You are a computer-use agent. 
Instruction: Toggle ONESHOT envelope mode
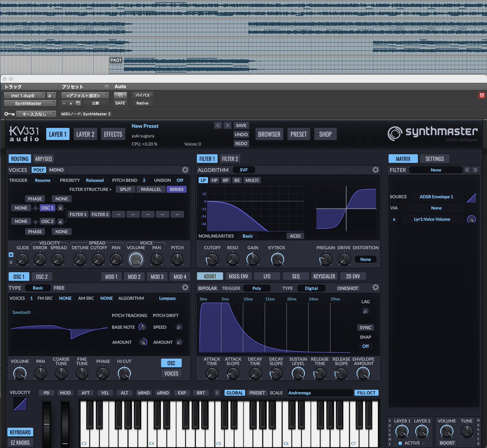click(348, 288)
